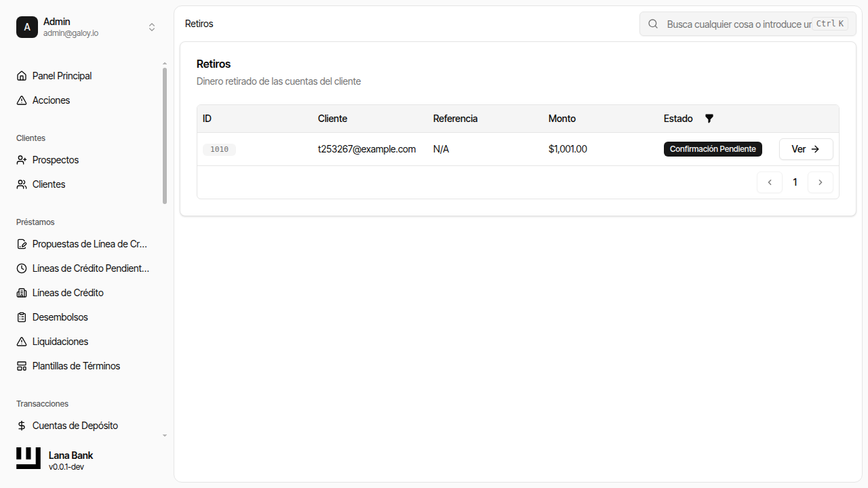Click the Acciones warning triangle icon

(22, 100)
